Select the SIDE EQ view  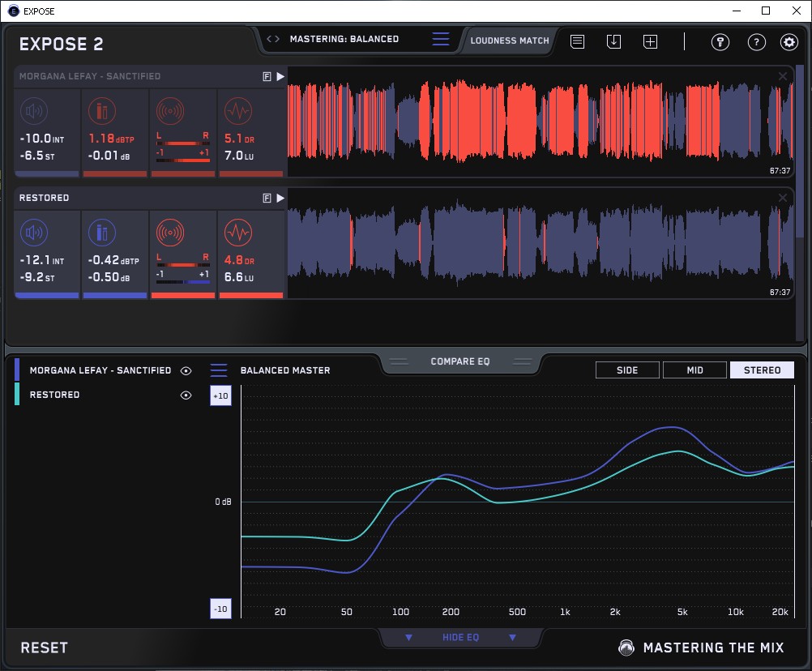(627, 370)
